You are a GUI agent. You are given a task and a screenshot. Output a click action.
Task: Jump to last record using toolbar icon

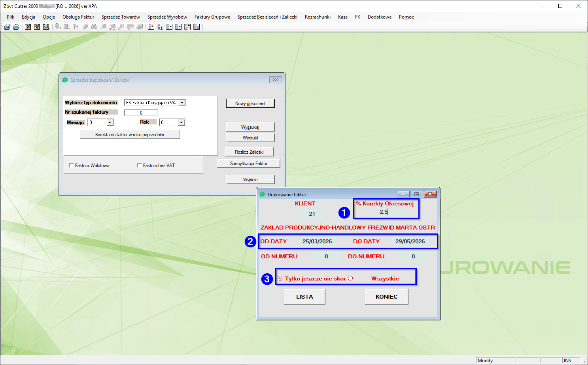coord(197,27)
